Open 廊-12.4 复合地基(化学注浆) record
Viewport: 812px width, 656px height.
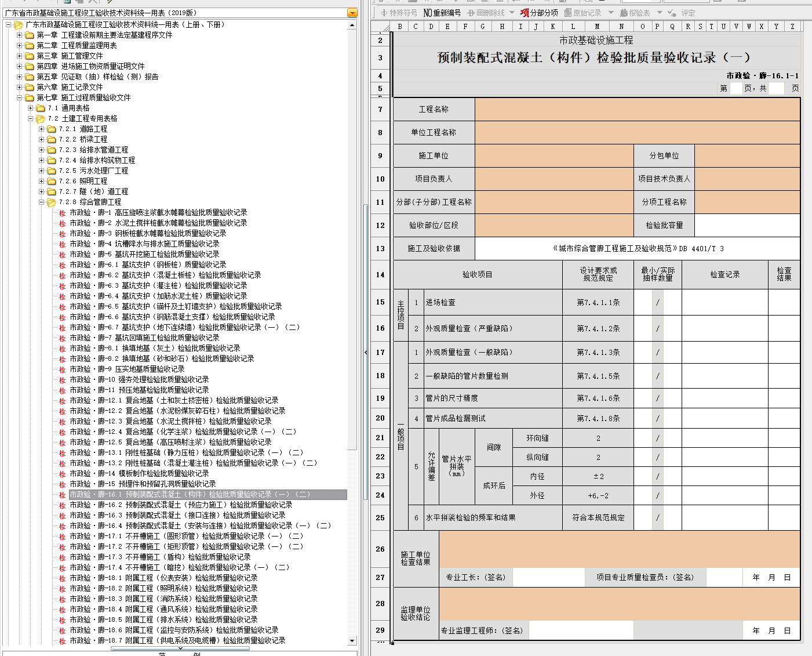pos(183,432)
